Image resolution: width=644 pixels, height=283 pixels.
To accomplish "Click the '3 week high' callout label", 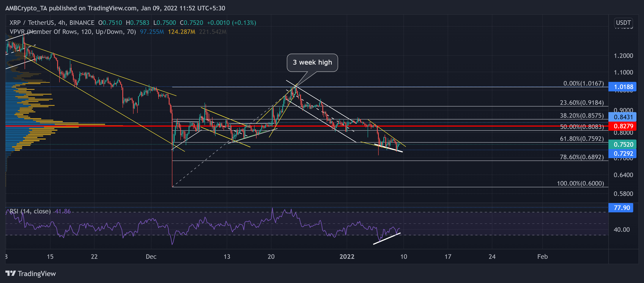I will pyautogui.click(x=312, y=62).
